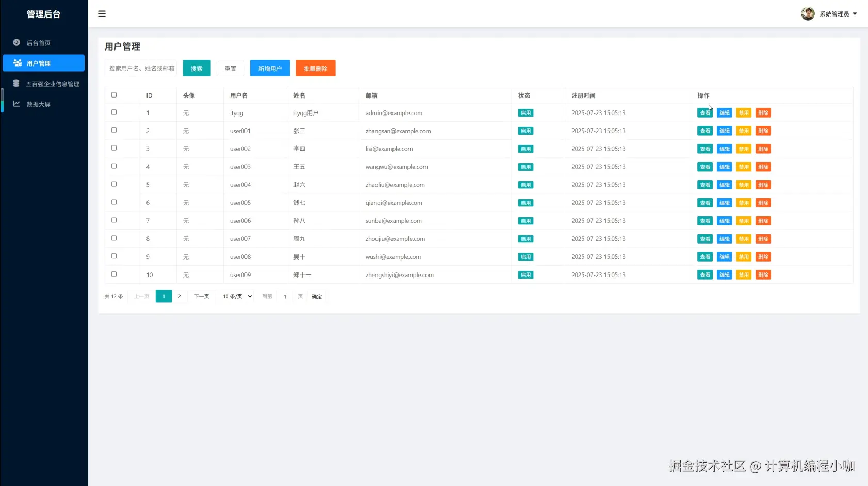
Task: Click 下一页 next page button
Action: click(x=201, y=296)
